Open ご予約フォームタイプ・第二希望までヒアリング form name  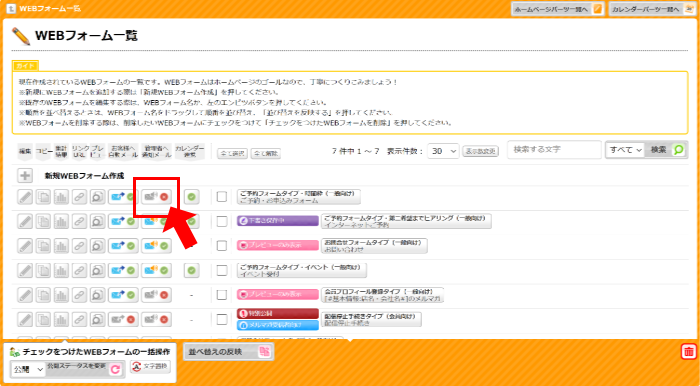click(x=406, y=221)
